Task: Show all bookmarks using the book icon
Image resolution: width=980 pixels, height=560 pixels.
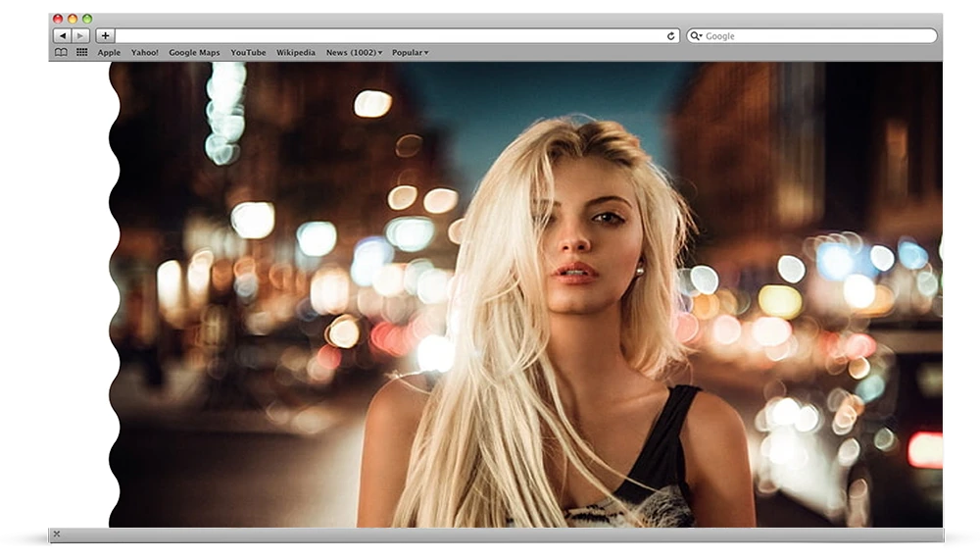Action: pos(61,53)
